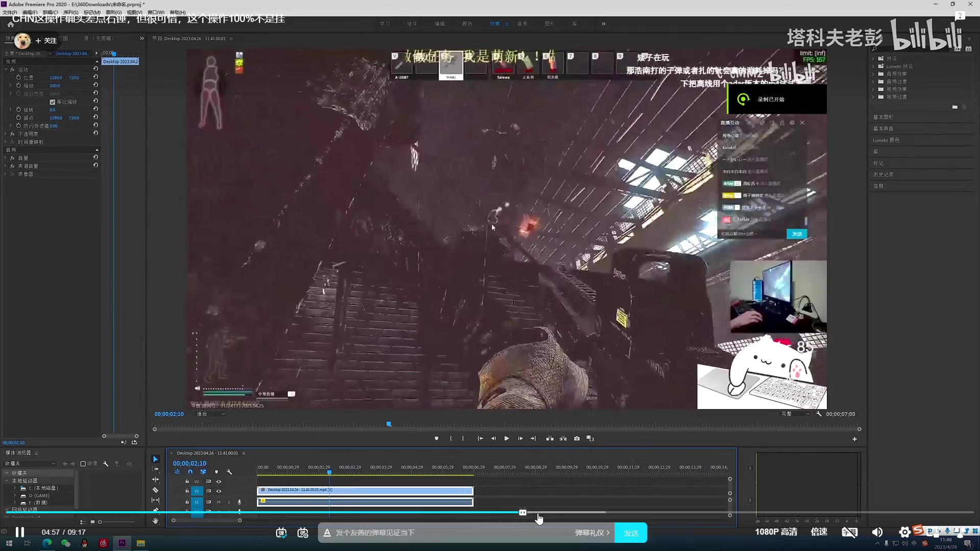Reset the 不透明度 opacity effect
The width and height of the screenshot is (980, 551).
(x=95, y=133)
